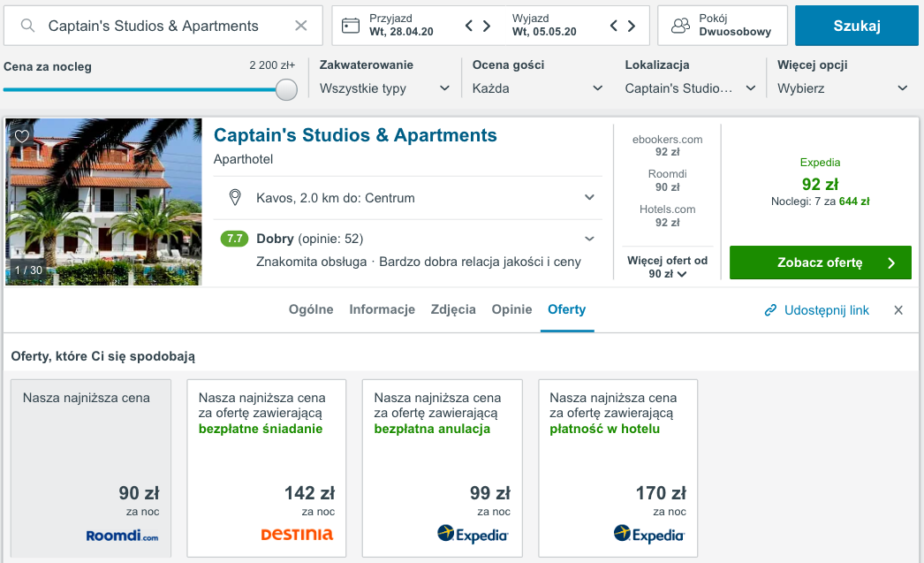The width and height of the screenshot is (924, 563).
Task: Open the Więcej opcji dropdown
Action: [843, 88]
